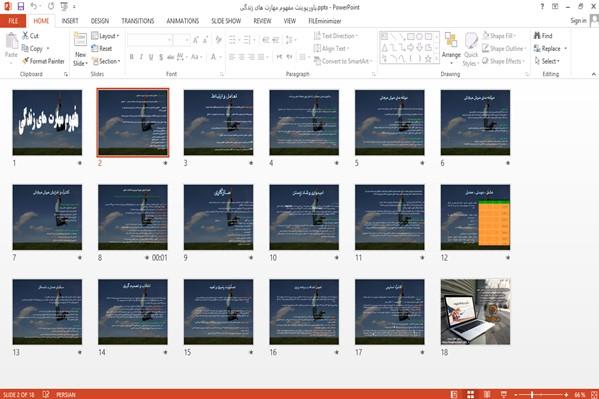This screenshot has width=599, height=399.
Task: Click Shape Outline button
Action: (504, 49)
